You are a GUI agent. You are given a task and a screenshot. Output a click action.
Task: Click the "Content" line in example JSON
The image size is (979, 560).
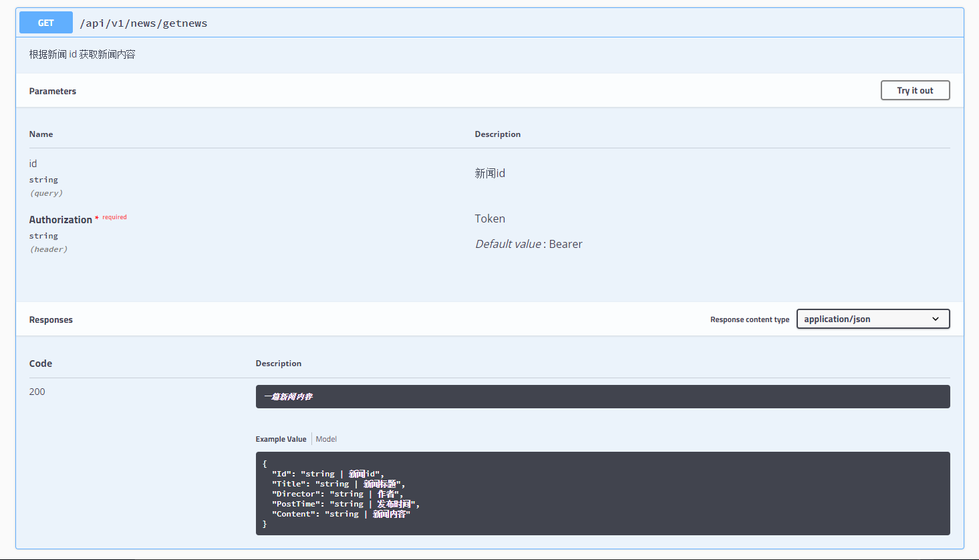[x=341, y=514]
